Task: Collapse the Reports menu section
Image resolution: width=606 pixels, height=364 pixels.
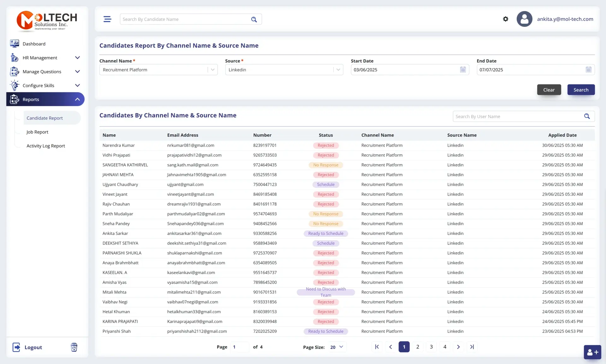Action: click(77, 99)
